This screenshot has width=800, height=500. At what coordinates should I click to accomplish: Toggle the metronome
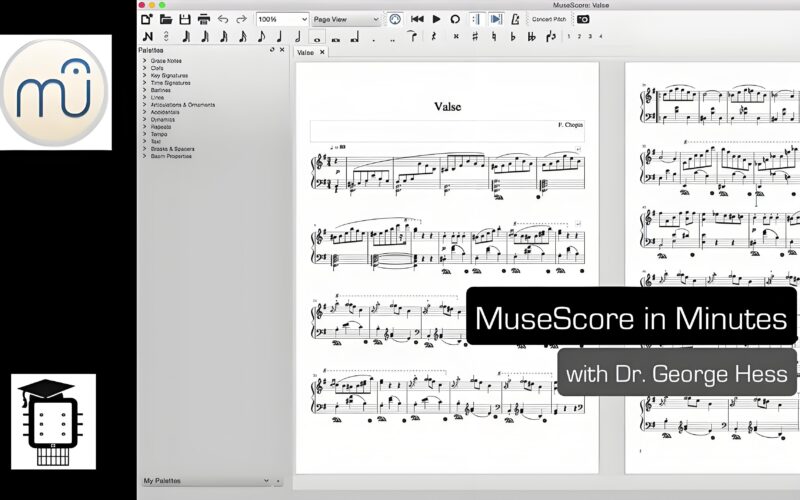[515, 19]
